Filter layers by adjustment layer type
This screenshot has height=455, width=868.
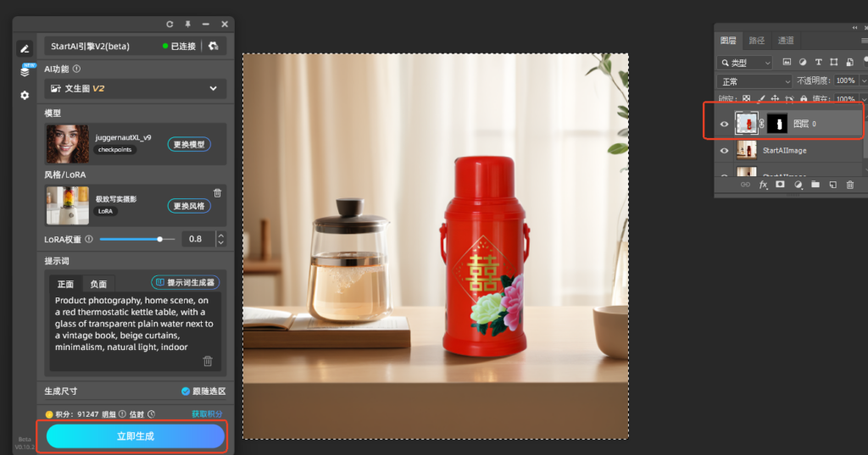coord(803,63)
